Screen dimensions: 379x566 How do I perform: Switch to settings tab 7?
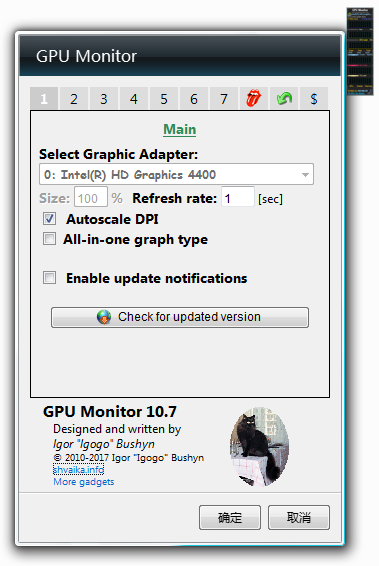point(223,98)
